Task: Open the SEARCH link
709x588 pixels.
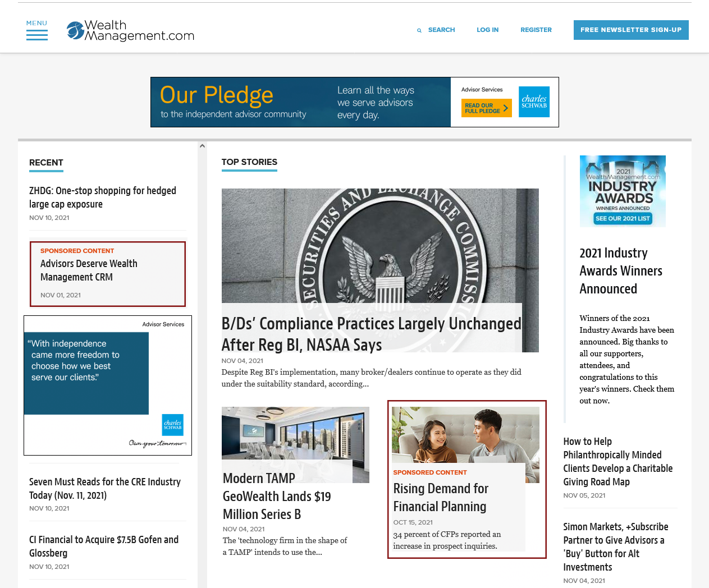Action: point(441,30)
